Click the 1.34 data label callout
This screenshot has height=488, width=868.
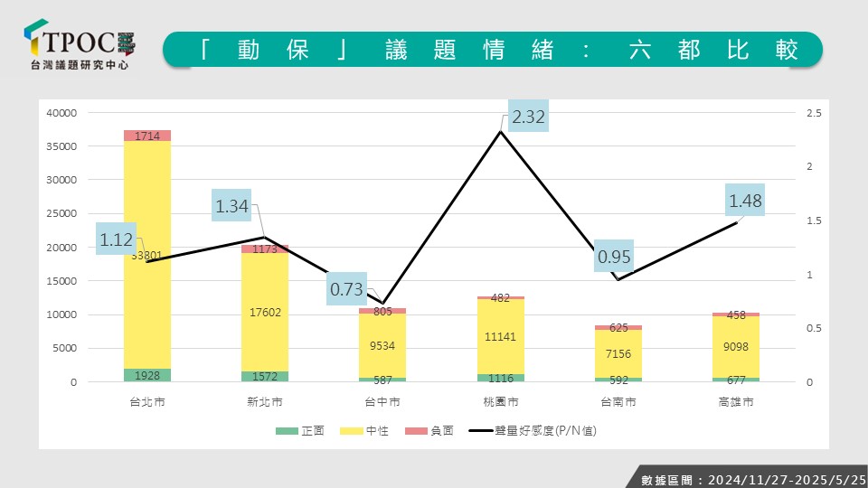(x=231, y=206)
